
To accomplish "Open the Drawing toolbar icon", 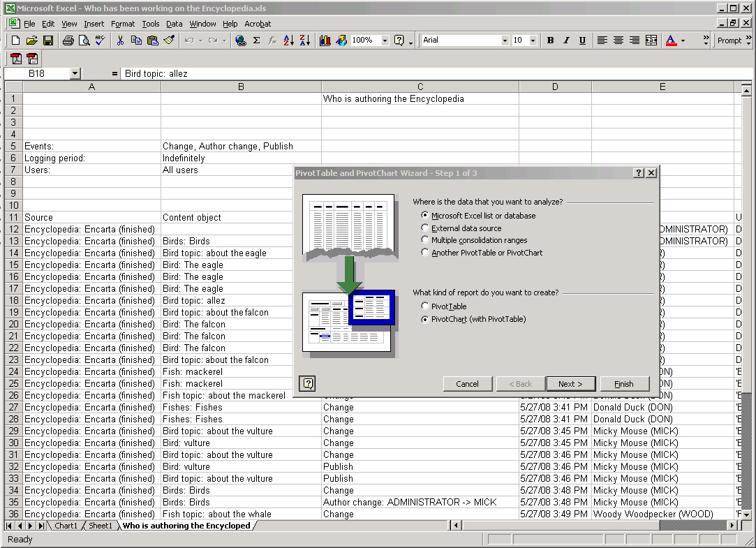I will tap(341, 40).
